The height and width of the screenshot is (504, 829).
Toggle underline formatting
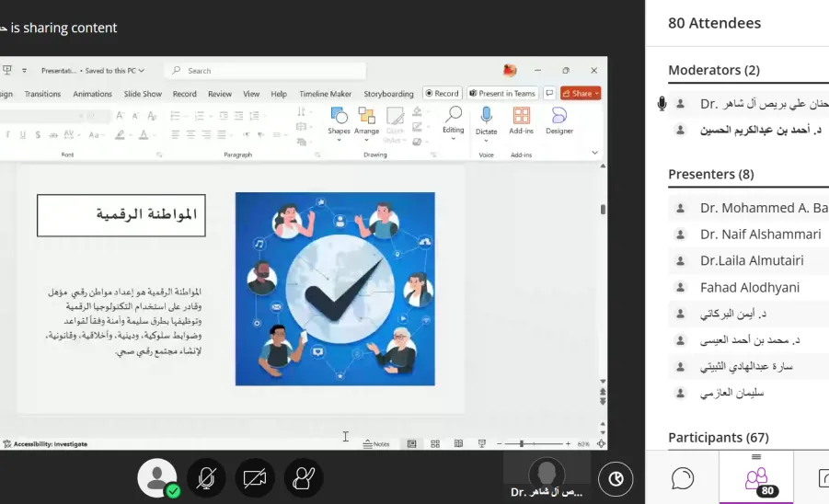pos(23,135)
